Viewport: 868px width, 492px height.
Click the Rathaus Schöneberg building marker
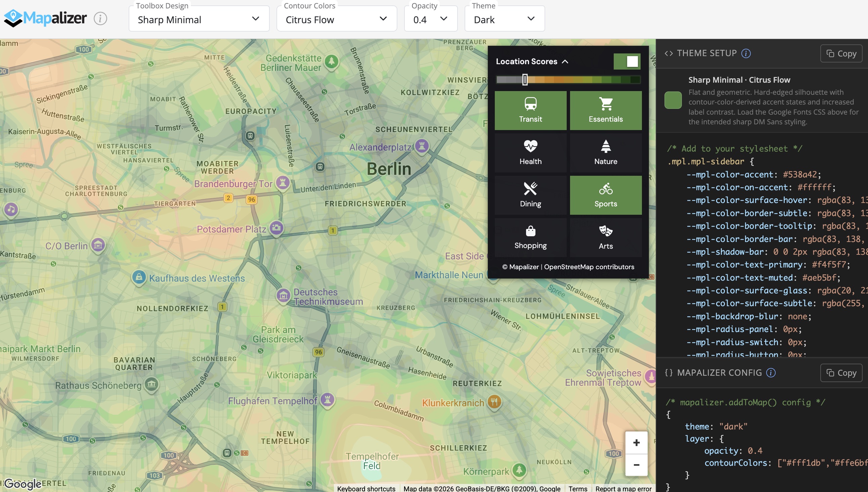[151, 384]
